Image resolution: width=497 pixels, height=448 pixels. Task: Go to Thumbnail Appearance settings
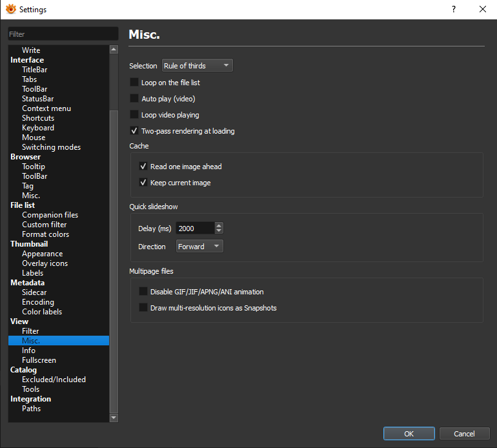[42, 254]
